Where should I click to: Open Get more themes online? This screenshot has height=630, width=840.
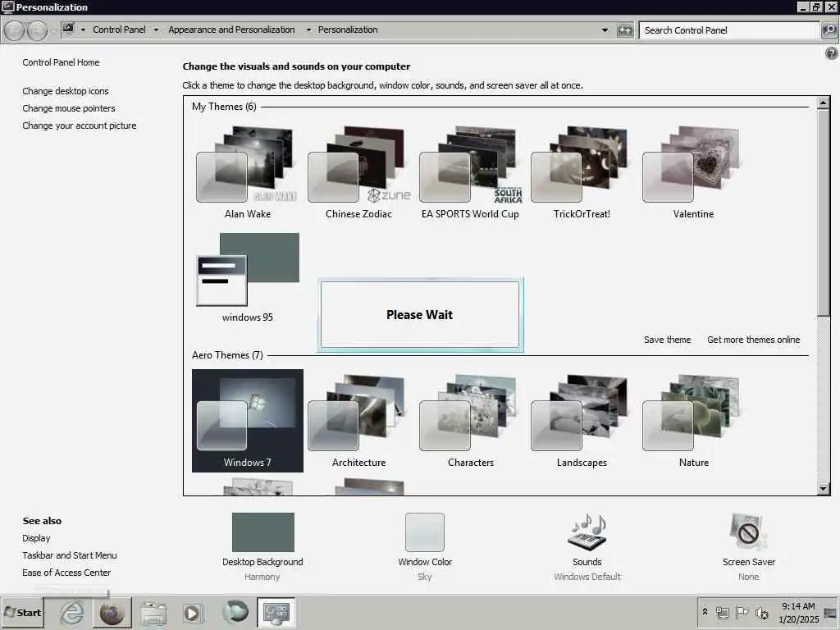coord(753,340)
